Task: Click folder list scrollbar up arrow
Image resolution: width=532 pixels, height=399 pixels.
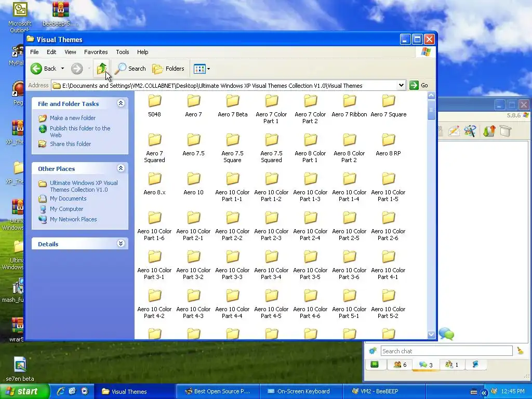Action: [431, 96]
